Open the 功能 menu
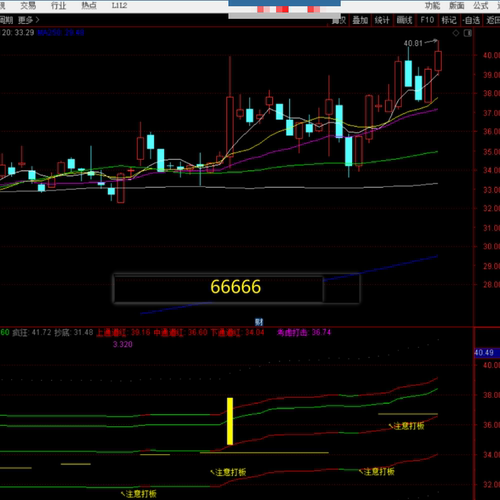Screen dimensions: 500x500 click(x=432, y=6)
